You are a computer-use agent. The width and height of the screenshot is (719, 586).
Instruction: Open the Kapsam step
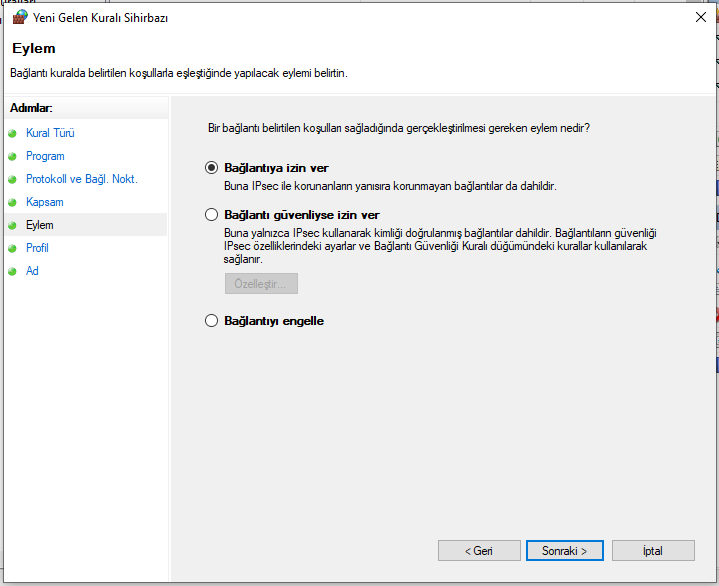[44, 202]
